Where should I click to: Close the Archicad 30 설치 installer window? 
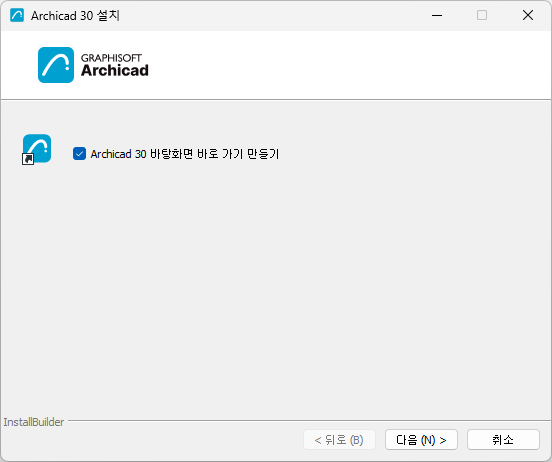528,15
